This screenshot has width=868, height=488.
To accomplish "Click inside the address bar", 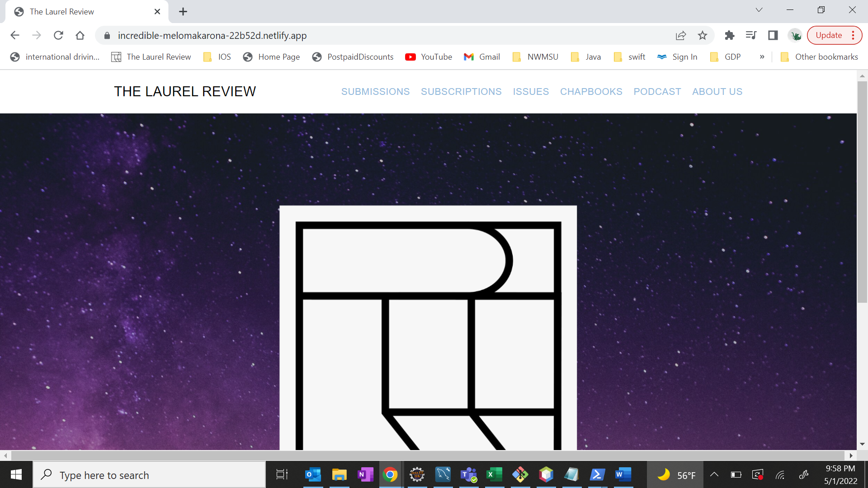I will click(316, 35).
